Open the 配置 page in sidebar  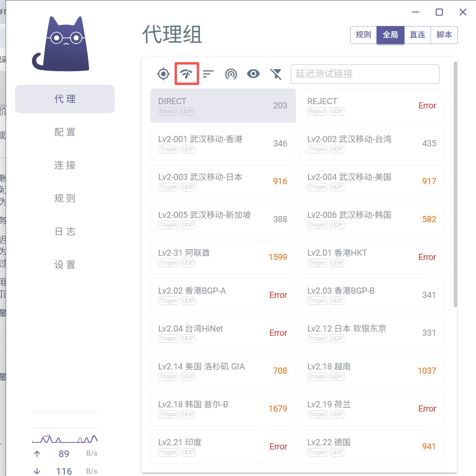pyautogui.click(x=65, y=132)
